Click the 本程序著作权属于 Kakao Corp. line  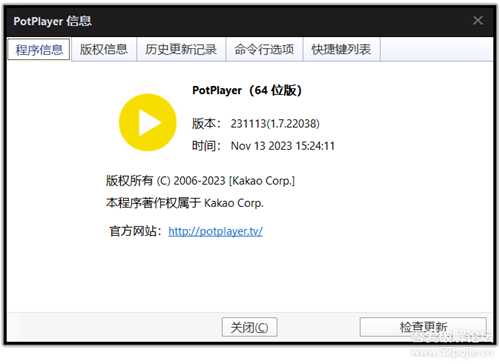[x=185, y=203]
